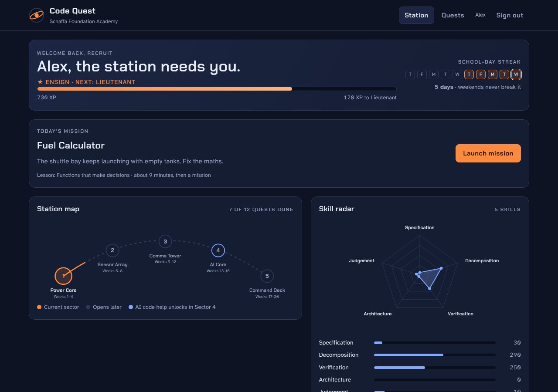Image resolution: width=558 pixels, height=392 pixels.
Task: Click '170 XP to Lieutenant' text
Action: pos(370,98)
